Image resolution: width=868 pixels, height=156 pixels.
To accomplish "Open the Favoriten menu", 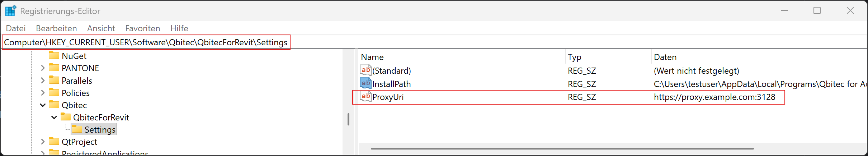I will point(142,28).
